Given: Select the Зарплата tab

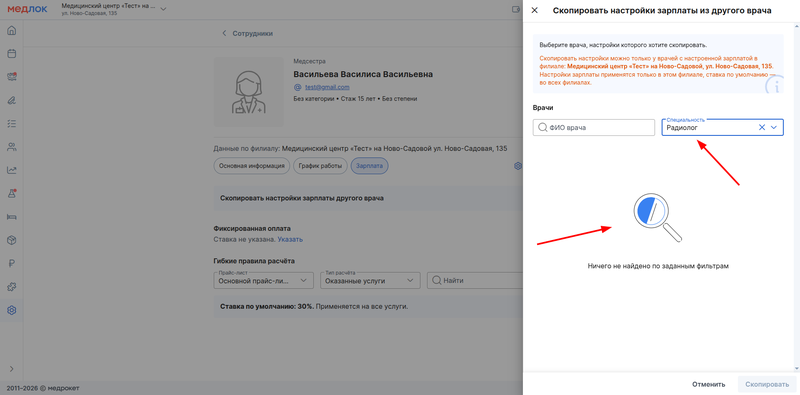Looking at the screenshot, I should click(x=369, y=166).
